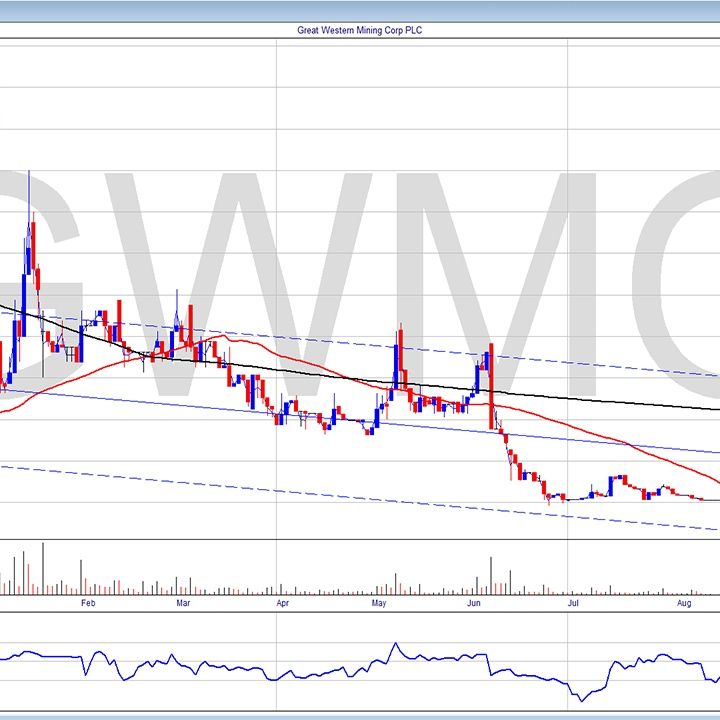Pick the Jul marker on time axis
The height and width of the screenshot is (720, 720).
[x=573, y=604]
